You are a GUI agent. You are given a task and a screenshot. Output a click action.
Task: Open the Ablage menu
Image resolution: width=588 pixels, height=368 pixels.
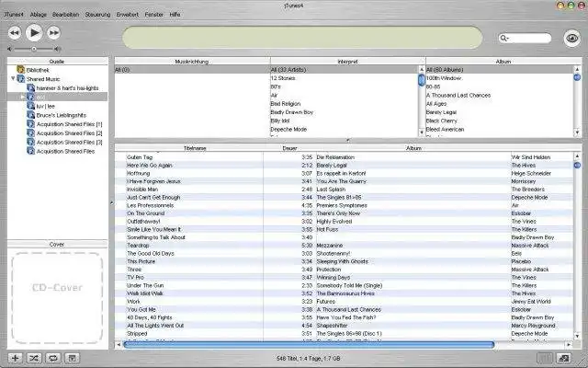pos(39,15)
